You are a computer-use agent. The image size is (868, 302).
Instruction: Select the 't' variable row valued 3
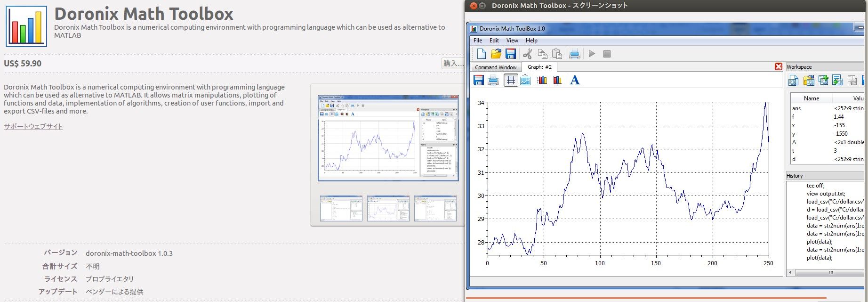click(x=828, y=151)
